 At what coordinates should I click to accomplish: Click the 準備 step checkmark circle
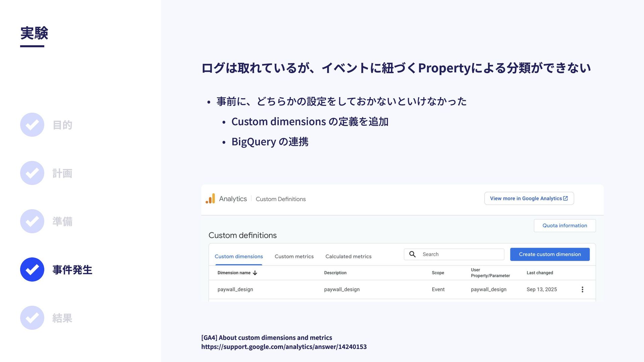[32, 221]
